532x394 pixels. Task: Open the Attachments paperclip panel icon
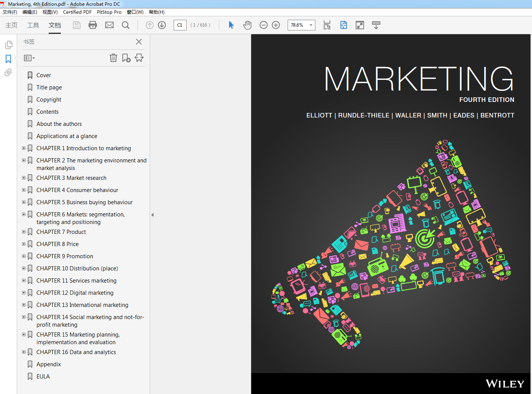(x=8, y=72)
